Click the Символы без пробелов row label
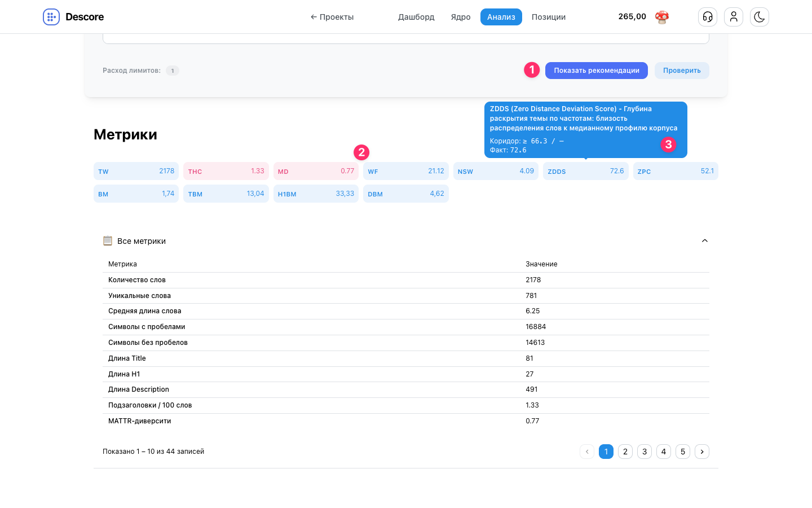The width and height of the screenshot is (812, 508). [x=148, y=343]
